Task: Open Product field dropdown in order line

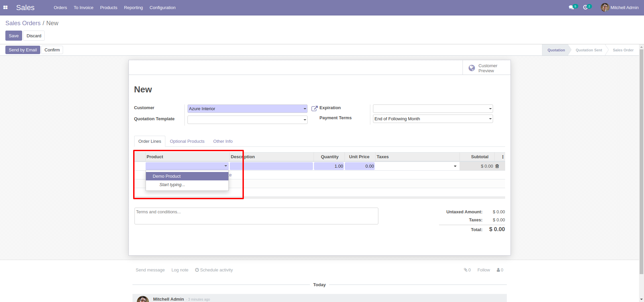Action: pos(226,166)
